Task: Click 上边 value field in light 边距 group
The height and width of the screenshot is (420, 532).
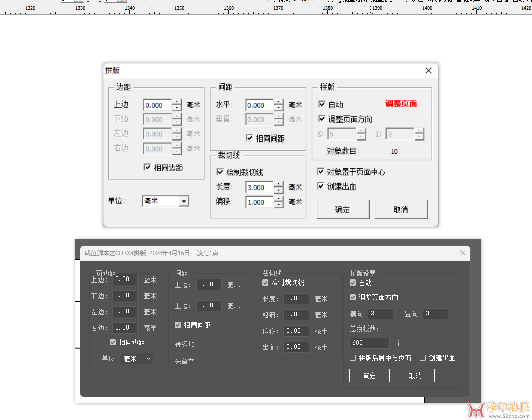Action: 157,105
